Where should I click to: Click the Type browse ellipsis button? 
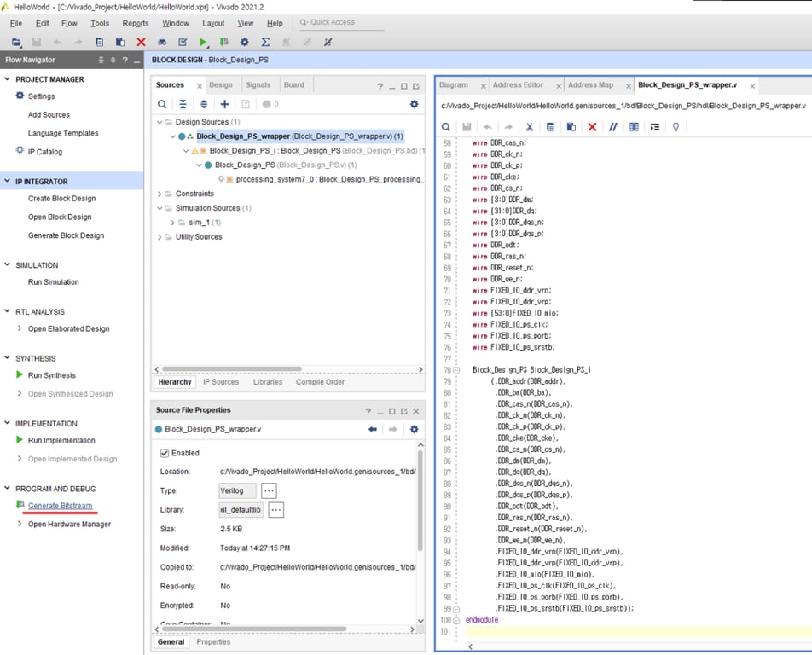click(269, 490)
